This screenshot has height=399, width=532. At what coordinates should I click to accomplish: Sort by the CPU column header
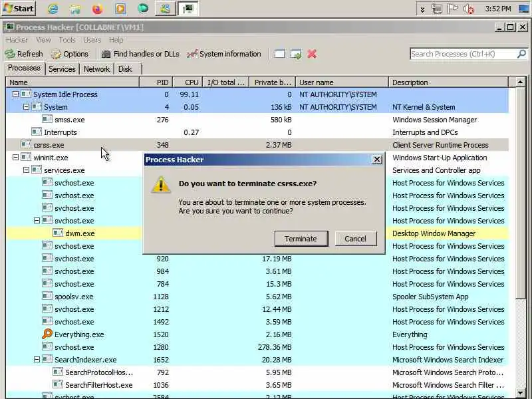click(188, 82)
